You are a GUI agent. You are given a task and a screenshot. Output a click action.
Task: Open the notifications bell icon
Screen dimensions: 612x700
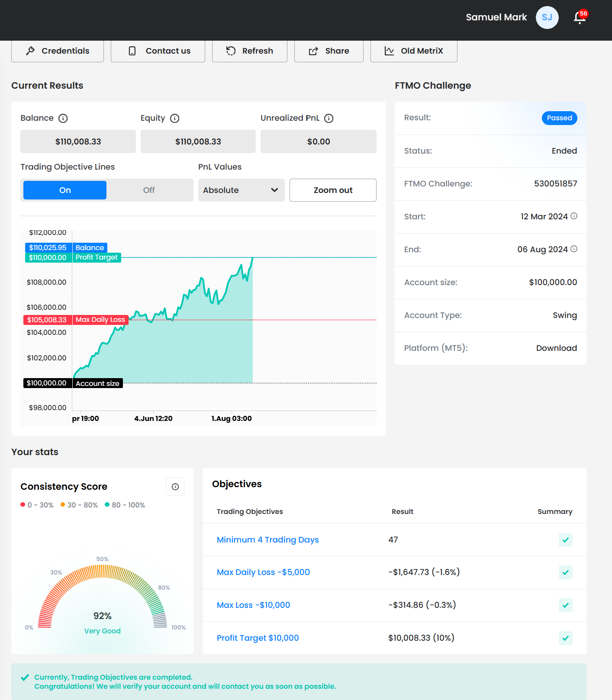pos(580,17)
